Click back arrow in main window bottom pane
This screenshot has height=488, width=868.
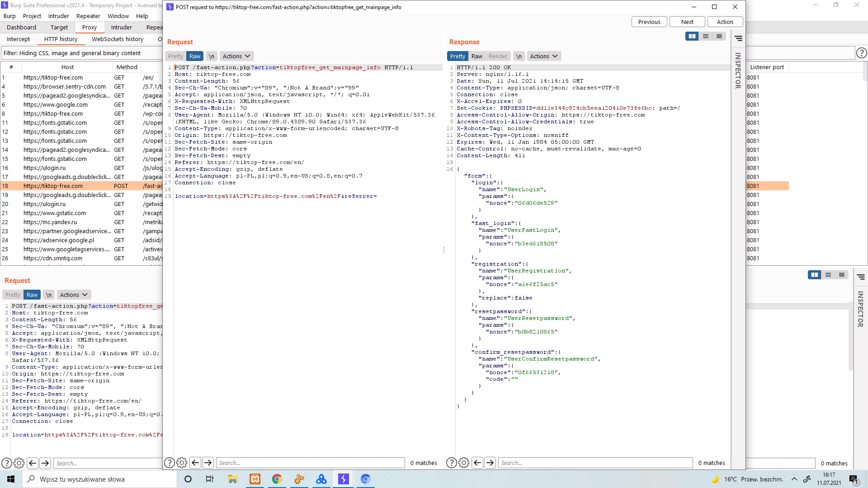coord(33,463)
